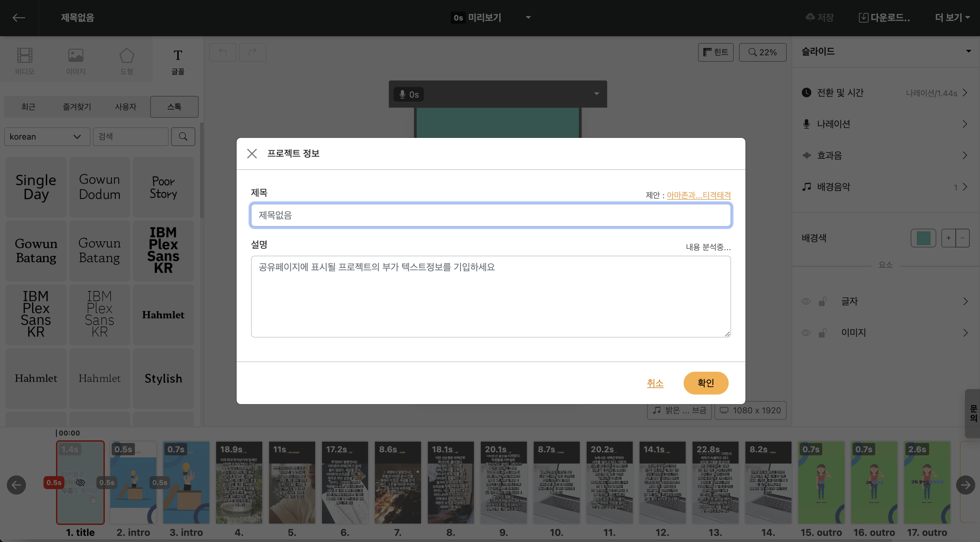The width and height of the screenshot is (980, 542).
Task: Go to next slides in timeline
Action: click(x=965, y=485)
